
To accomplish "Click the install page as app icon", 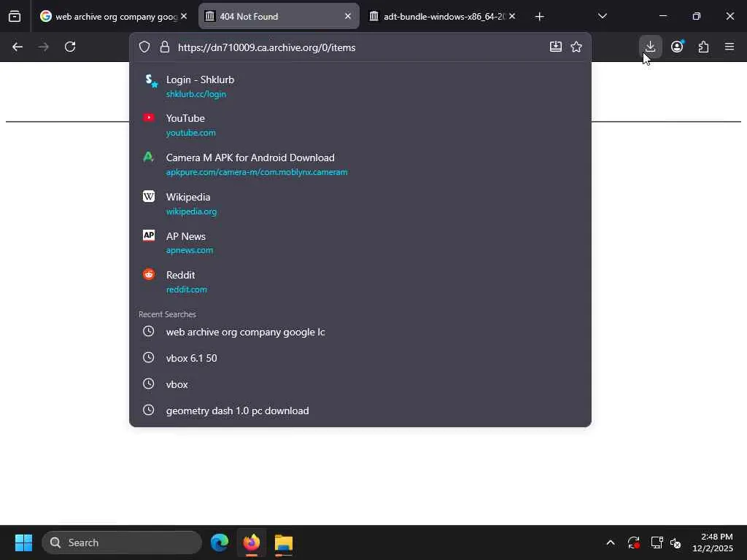I will pos(555,47).
